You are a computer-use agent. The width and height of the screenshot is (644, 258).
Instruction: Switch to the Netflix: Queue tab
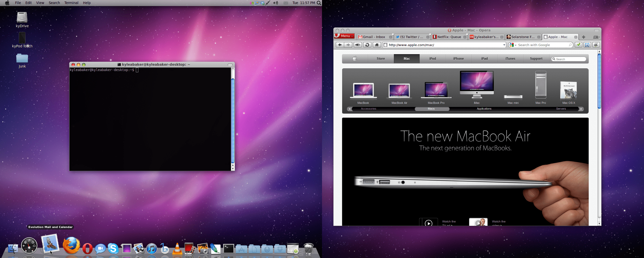(x=449, y=37)
